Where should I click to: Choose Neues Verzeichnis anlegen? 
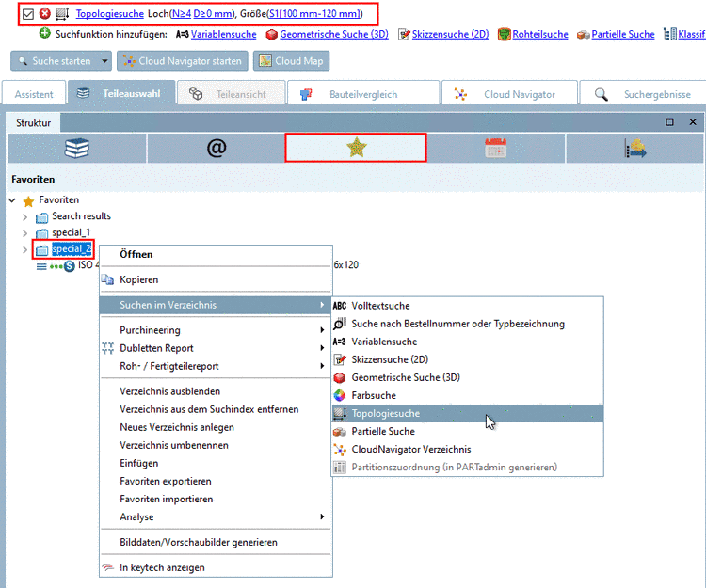pos(216,427)
